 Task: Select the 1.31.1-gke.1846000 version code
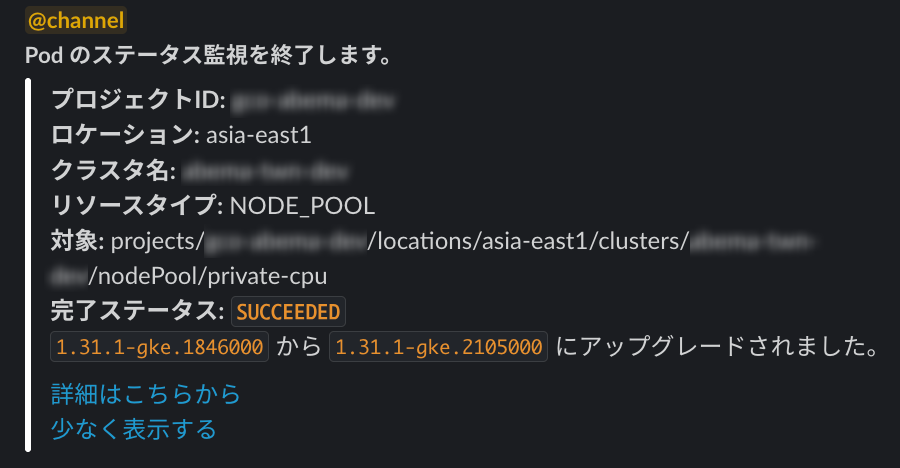[x=160, y=348]
